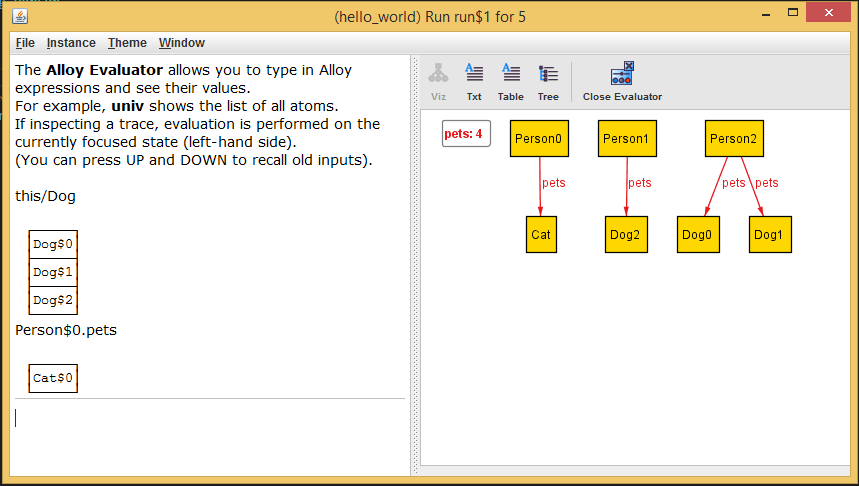Click the Dog$0 result cell
Image resolution: width=859 pixels, height=486 pixels.
point(53,244)
